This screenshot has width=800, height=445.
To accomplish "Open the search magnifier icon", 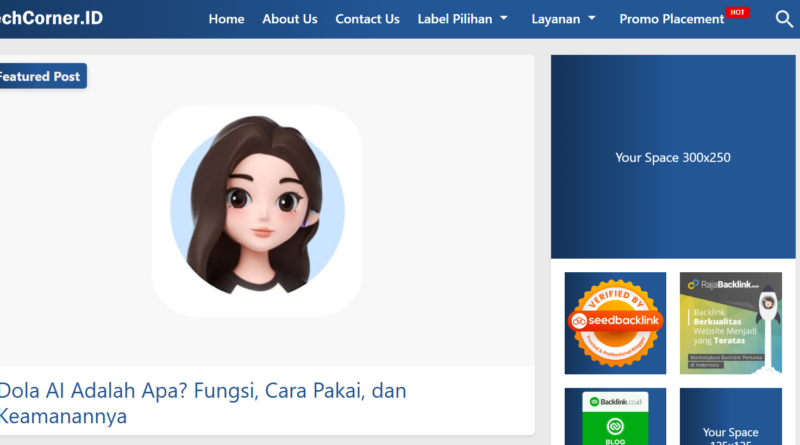I will pyautogui.click(x=784, y=19).
